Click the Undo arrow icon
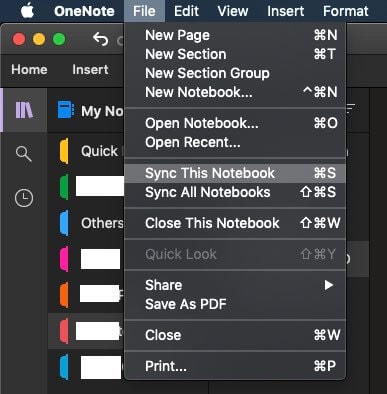The height and width of the screenshot is (394, 387). click(x=101, y=39)
